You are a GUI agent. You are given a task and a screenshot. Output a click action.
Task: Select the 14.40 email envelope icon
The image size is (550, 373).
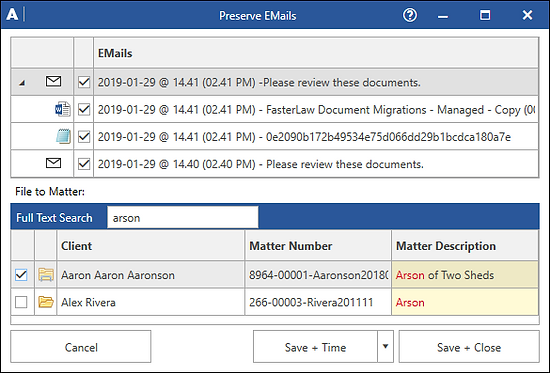(53, 163)
